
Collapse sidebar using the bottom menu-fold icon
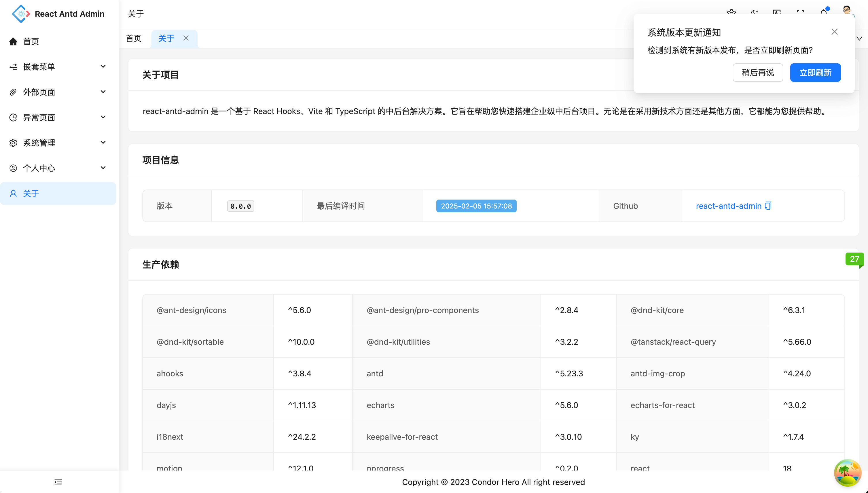[x=58, y=482]
